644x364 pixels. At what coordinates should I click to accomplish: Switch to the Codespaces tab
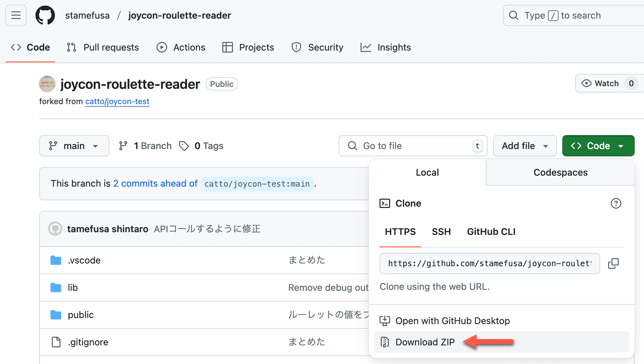(560, 172)
